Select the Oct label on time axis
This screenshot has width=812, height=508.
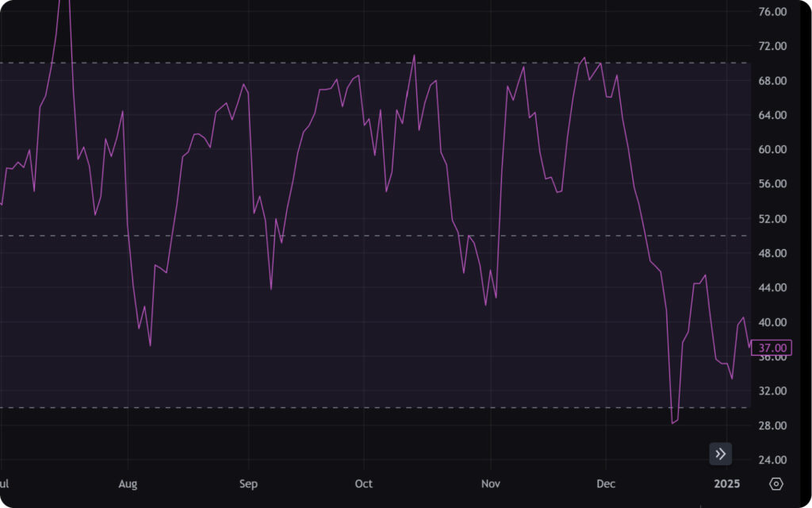[363, 484]
